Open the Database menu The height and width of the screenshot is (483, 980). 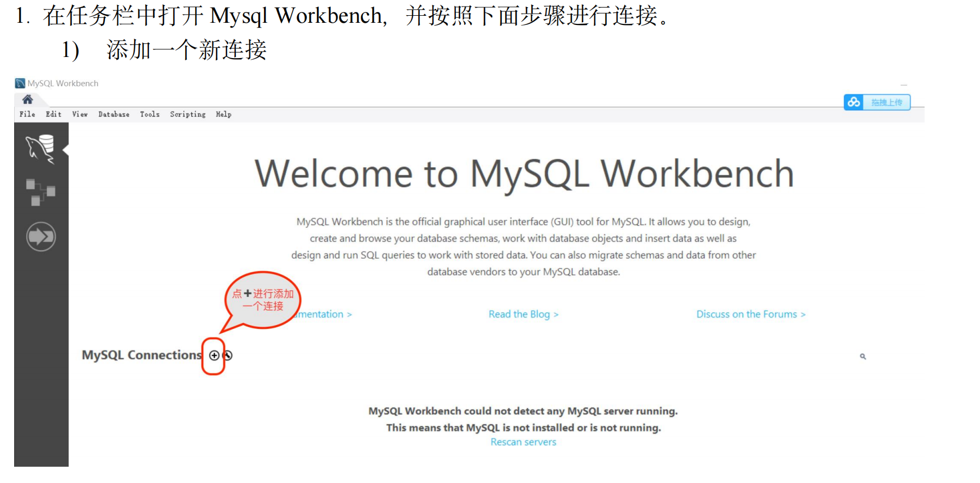(114, 114)
